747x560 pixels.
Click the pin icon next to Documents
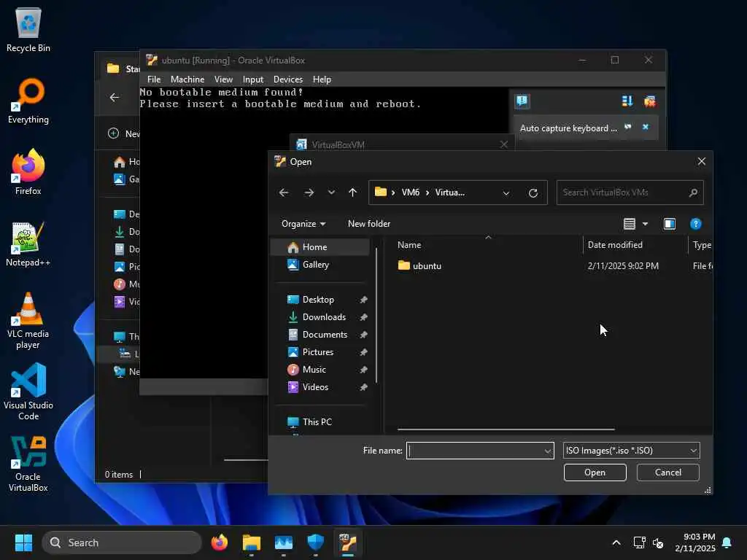(363, 335)
